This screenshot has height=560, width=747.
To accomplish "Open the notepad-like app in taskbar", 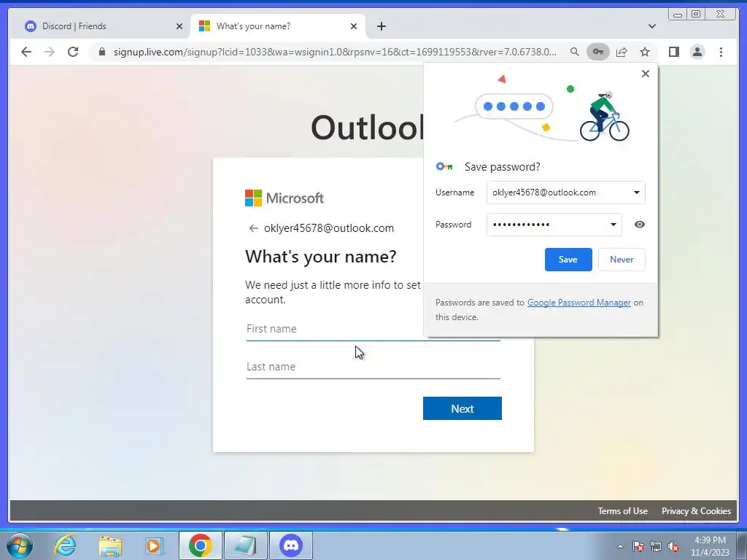I will [246, 545].
